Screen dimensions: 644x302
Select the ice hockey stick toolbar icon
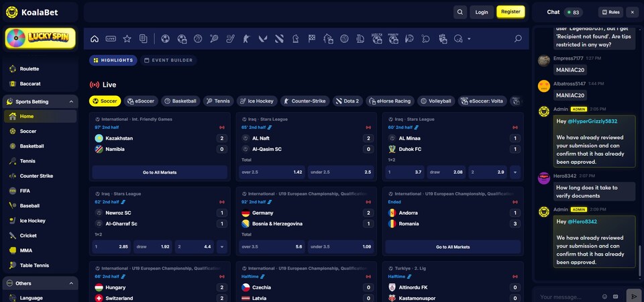coord(230,39)
